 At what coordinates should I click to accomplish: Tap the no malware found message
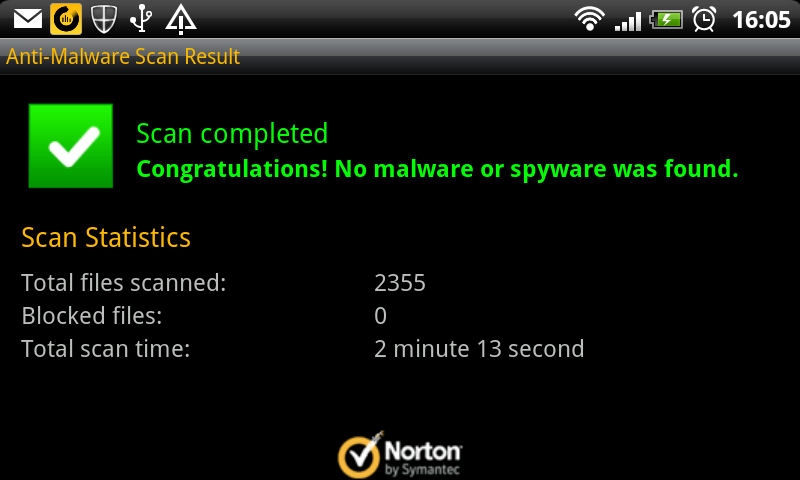[x=437, y=169]
